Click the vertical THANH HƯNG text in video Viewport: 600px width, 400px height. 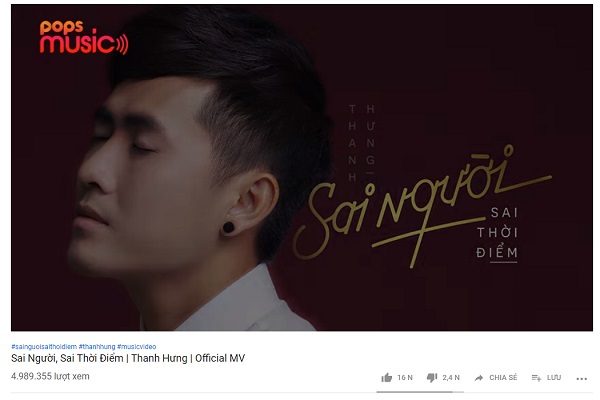[x=362, y=142]
